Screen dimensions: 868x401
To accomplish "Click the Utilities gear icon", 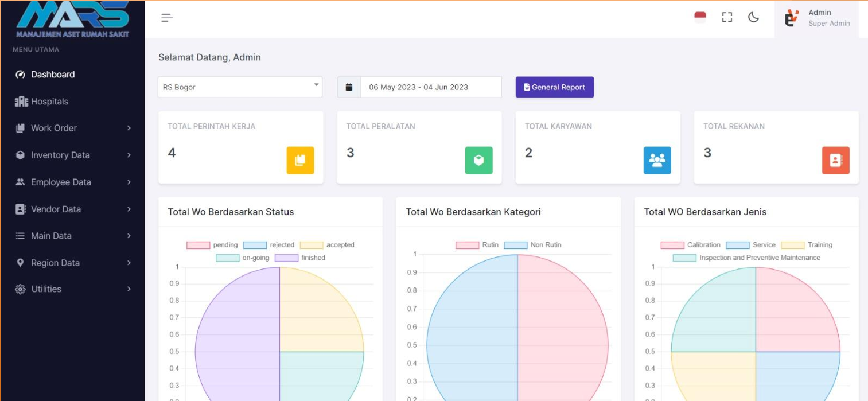I will (21, 289).
